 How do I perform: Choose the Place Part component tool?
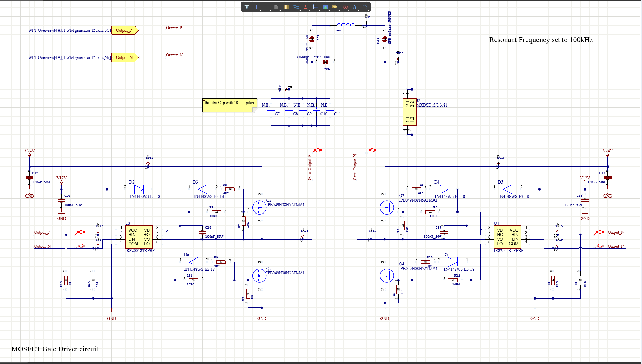(286, 7)
